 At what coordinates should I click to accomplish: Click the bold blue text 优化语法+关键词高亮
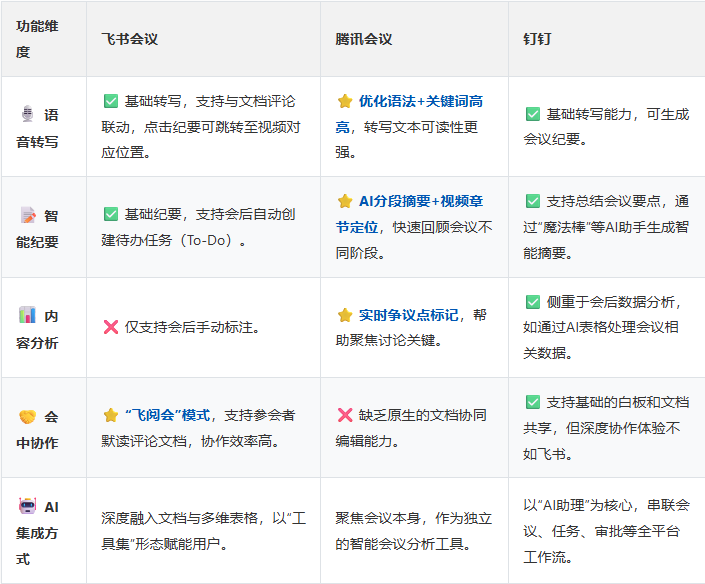pyautogui.click(x=409, y=114)
